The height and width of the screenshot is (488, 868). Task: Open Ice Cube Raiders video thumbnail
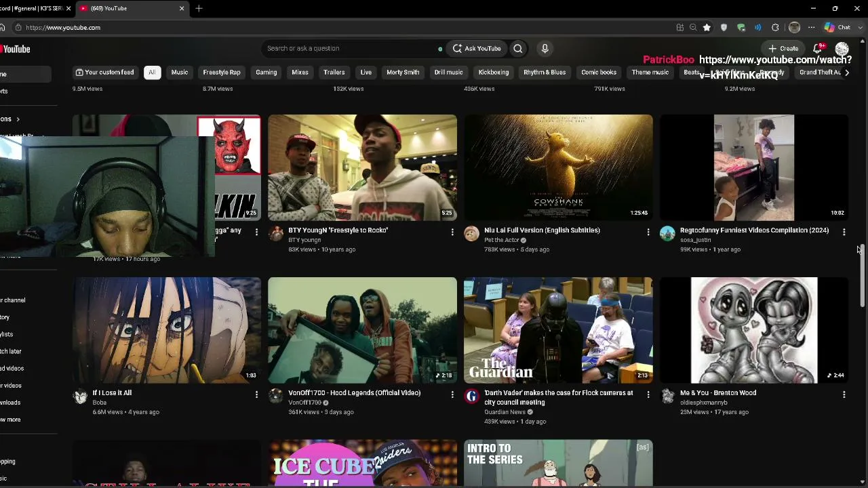362,464
